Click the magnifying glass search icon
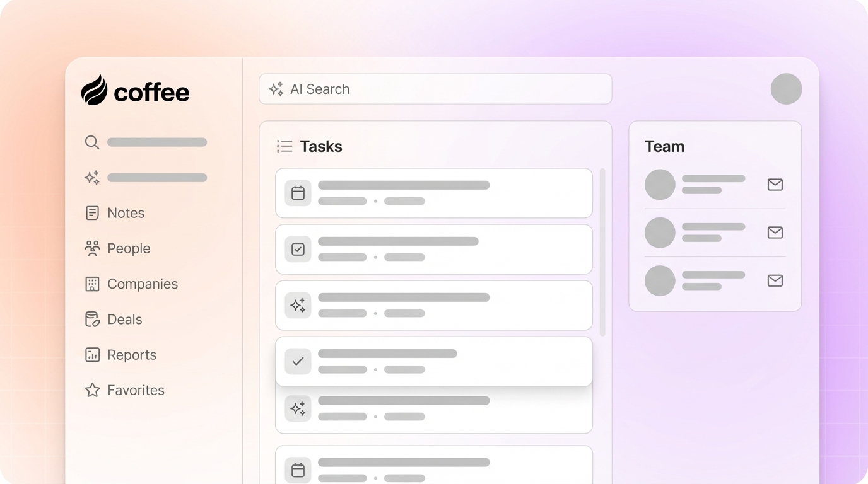 click(x=91, y=142)
